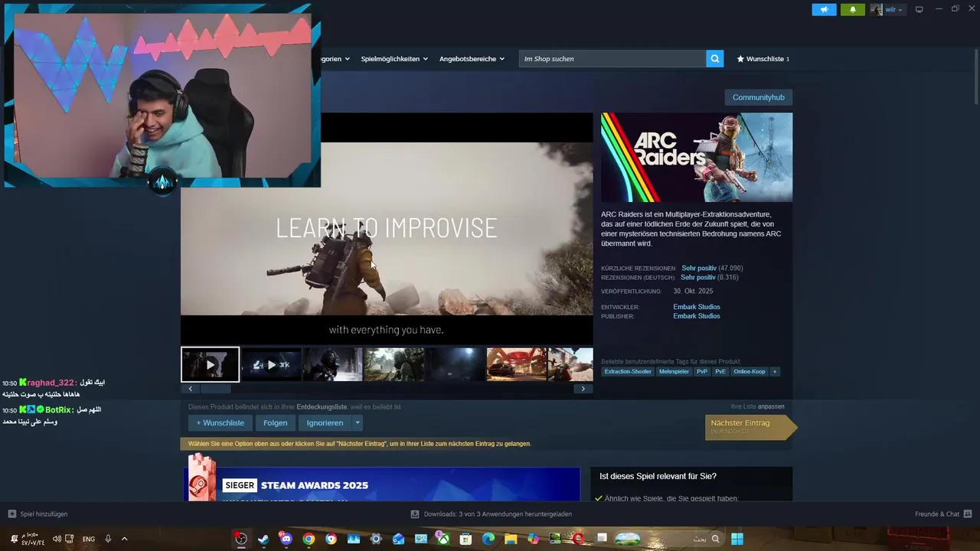Open Steam announcements megaphone button
Image resolution: width=980 pixels, height=551 pixels.
pos(824,10)
